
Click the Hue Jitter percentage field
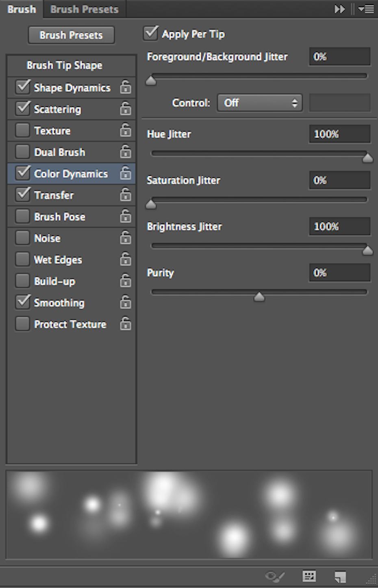340,134
